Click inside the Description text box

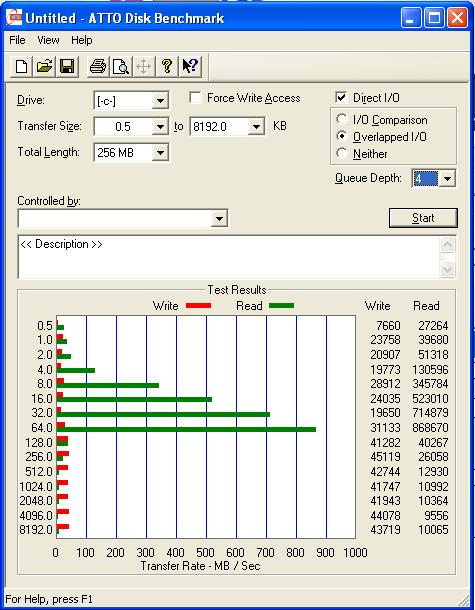[x=230, y=257]
